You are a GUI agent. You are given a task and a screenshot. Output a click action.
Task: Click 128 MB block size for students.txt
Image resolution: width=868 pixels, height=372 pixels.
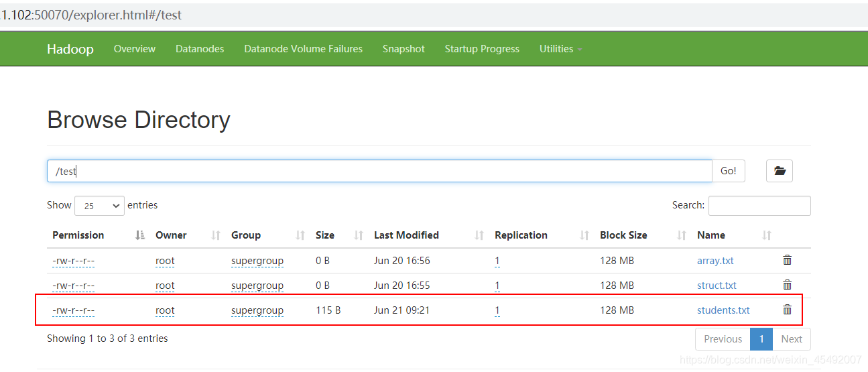click(x=617, y=310)
